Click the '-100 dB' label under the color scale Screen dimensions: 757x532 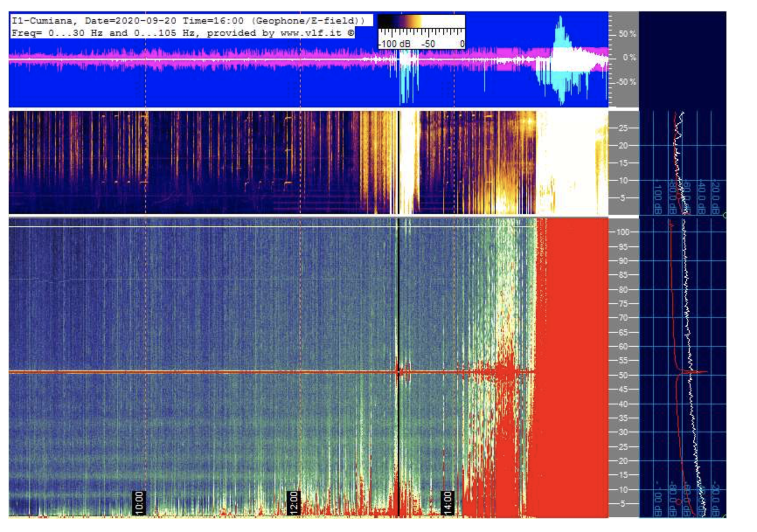click(394, 44)
